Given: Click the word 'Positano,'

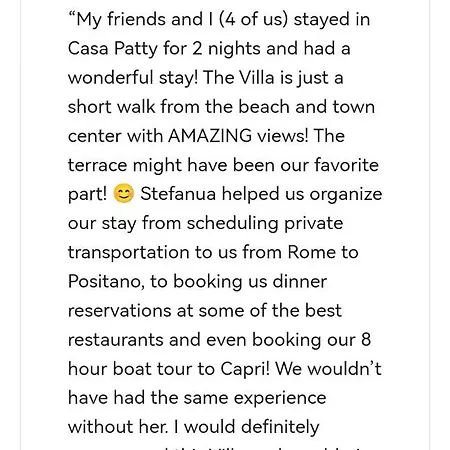Looking at the screenshot, I should 106,282.
